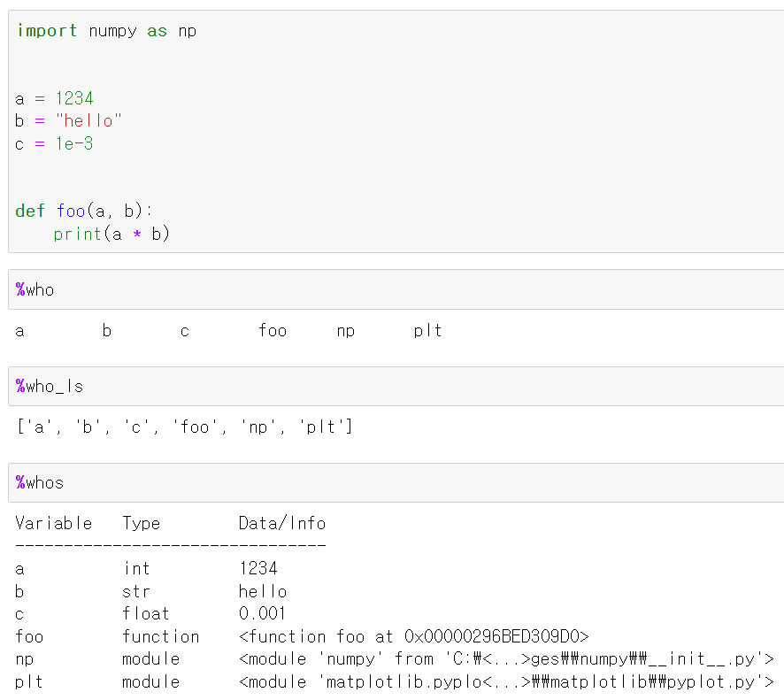Click the '1234' value in %whos output
This screenshot has width=784, height=700.
point(258,568)
